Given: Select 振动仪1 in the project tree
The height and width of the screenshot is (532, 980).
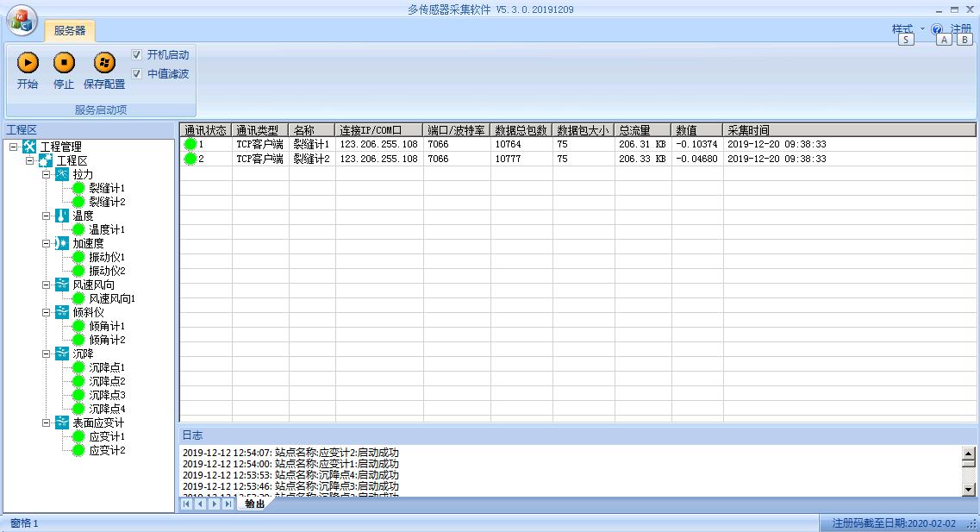Looking at the screenshot, I should point(107,257).
